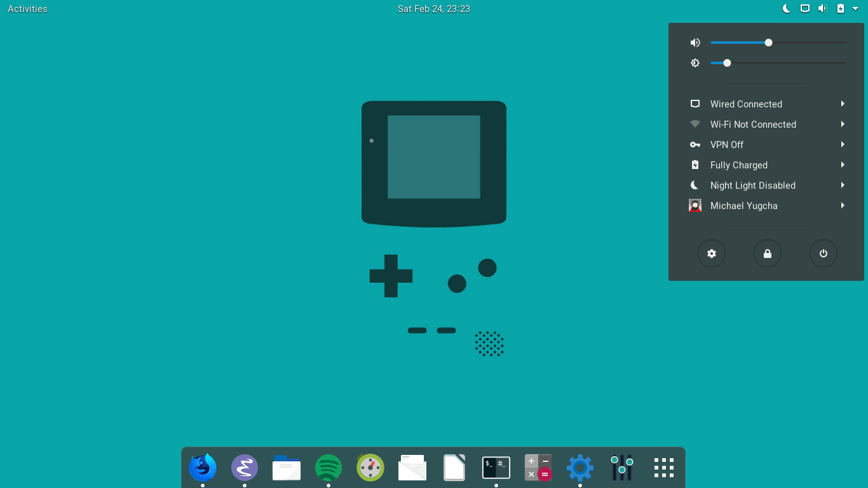Click the battery icon in menu
868x488 pixels.
tap(695, 165)
